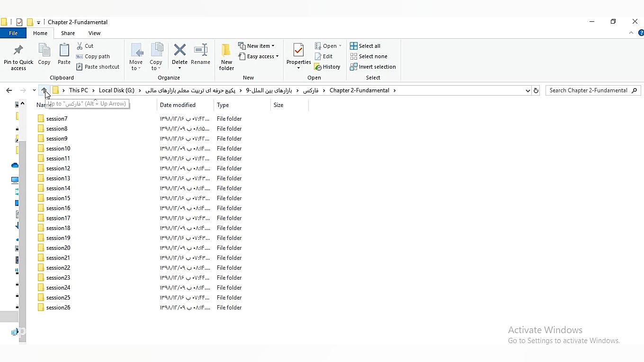Viewport: 644px width, 362px height.
Task: Select the session15 folder
Action: tap(58, 198)
